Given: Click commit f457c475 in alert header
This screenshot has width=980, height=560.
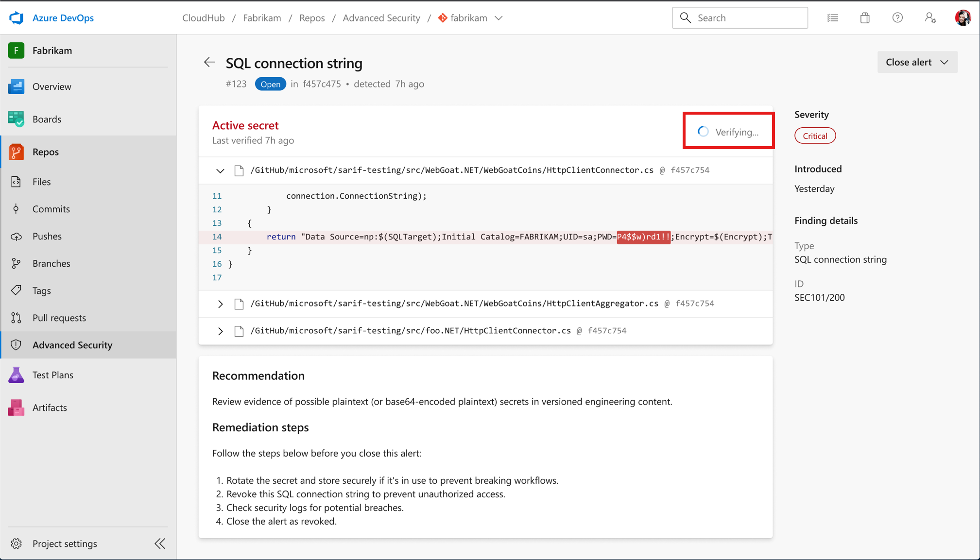Looking at the screenshot, I should click(x=322, y=84).
